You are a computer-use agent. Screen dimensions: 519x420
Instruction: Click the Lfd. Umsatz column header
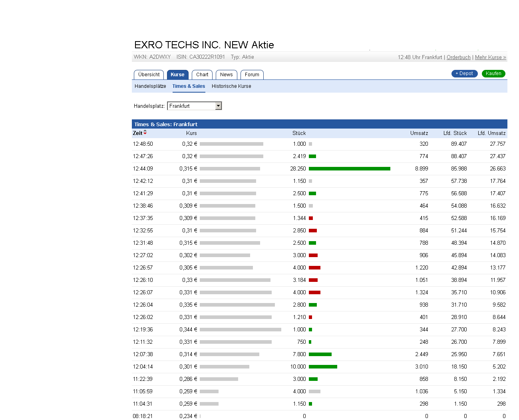point(491,133)
